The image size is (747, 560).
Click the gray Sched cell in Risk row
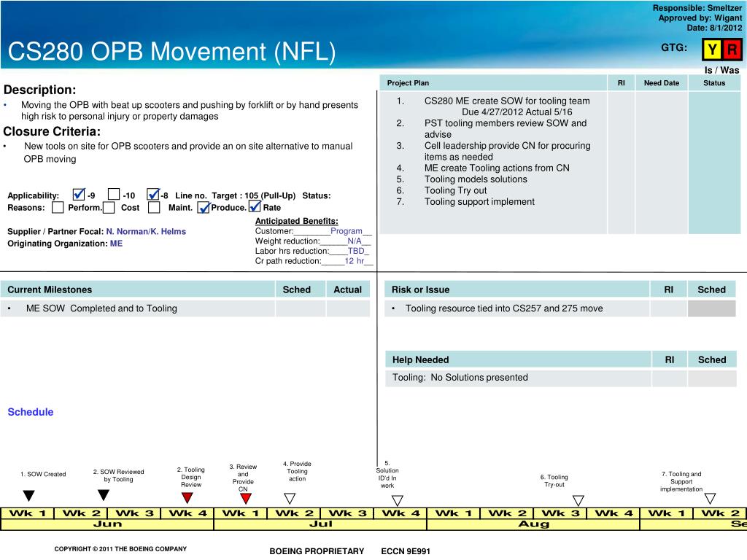click(x=712, y=308)
